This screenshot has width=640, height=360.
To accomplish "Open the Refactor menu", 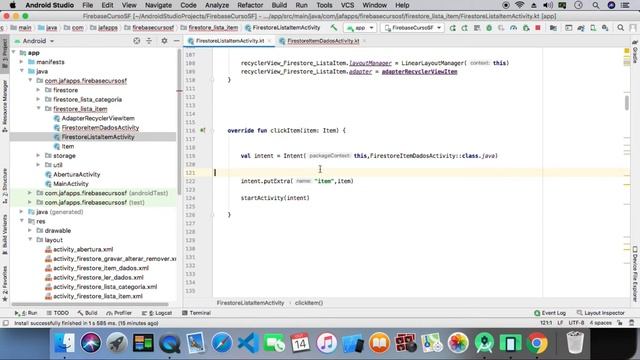I will (x=250, y=5).
